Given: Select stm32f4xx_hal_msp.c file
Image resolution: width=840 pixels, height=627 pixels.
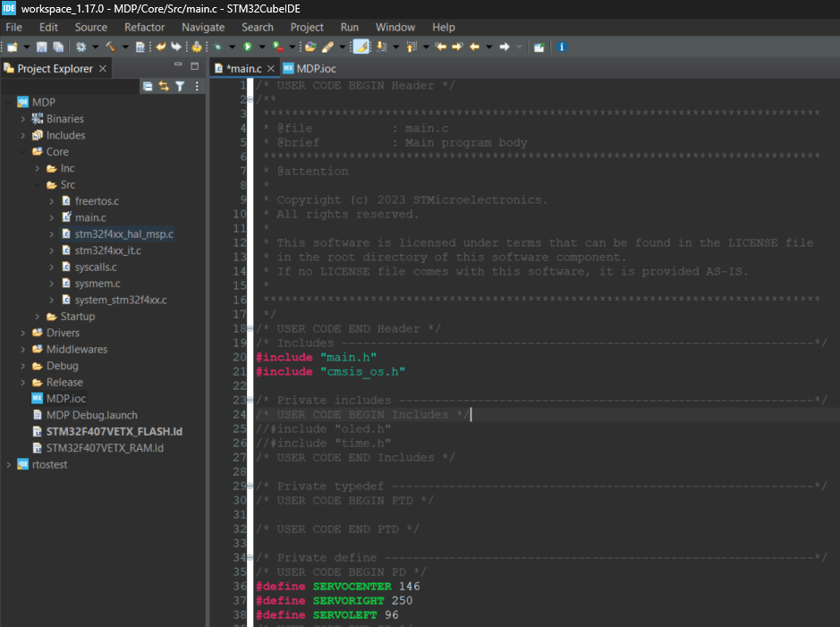Looking at the screenshot, I should [x=123, y=234].
